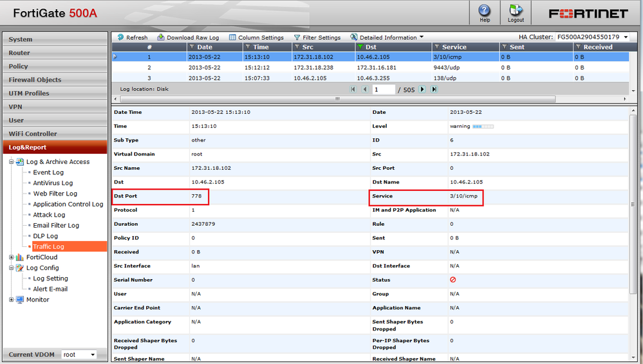Open Detailed Information dropdown
Viewport: 643px width, 364px height.
(x=387, y=37)
